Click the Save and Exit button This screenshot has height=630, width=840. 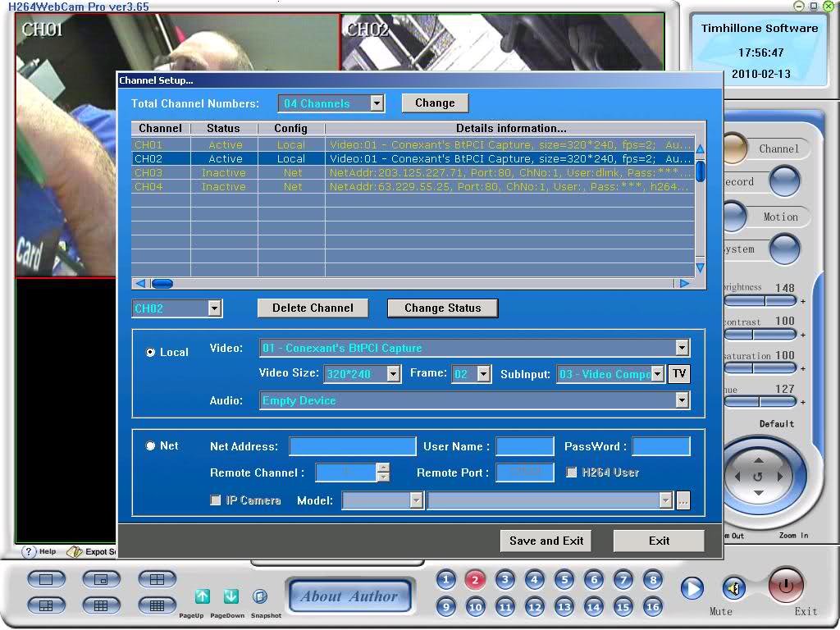tap(546, 541)
